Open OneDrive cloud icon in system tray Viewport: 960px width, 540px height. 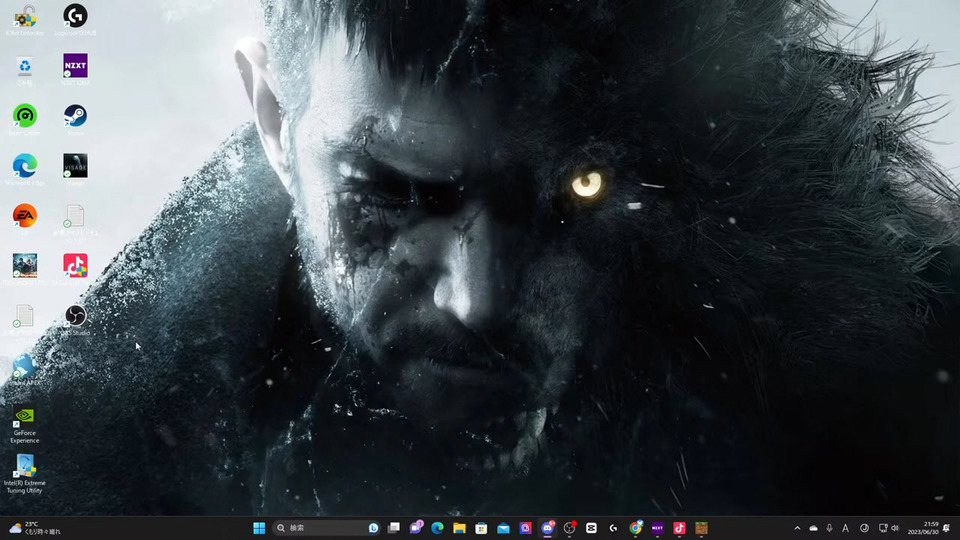coord(813,528)
